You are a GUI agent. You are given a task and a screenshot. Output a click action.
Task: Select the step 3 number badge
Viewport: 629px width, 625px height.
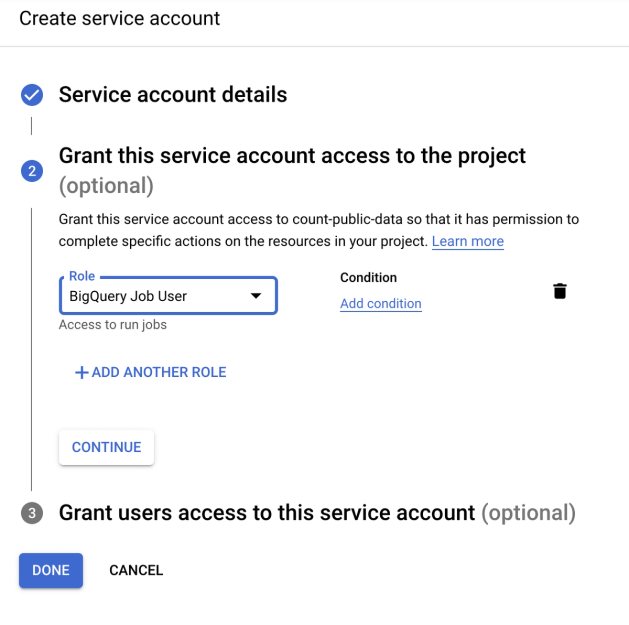click(32, 513)
